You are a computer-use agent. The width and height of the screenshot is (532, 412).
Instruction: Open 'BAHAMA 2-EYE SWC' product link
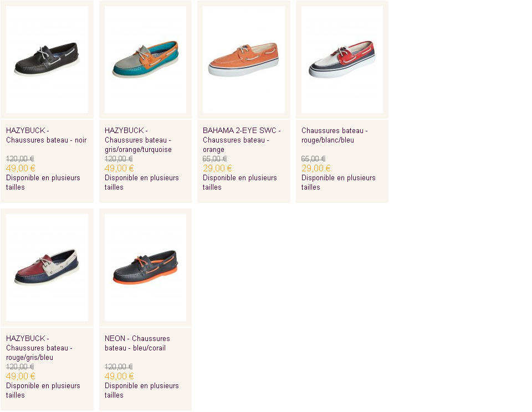242,140
